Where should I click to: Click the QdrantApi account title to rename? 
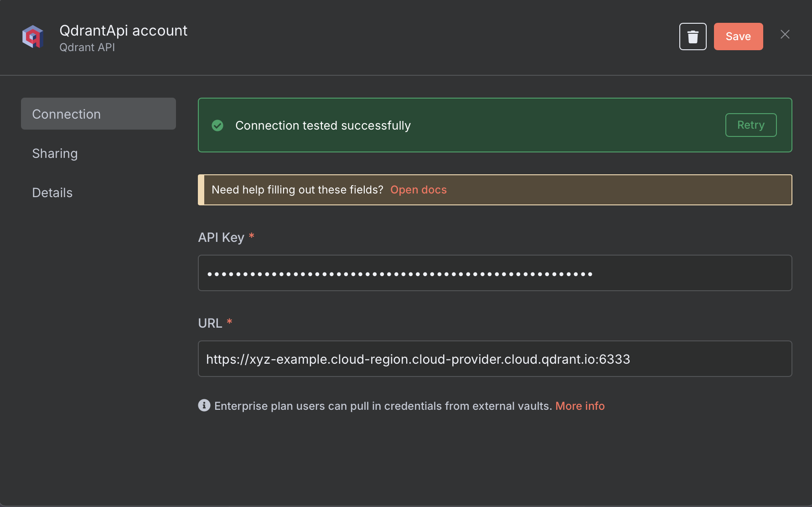[x=123, y=30]
